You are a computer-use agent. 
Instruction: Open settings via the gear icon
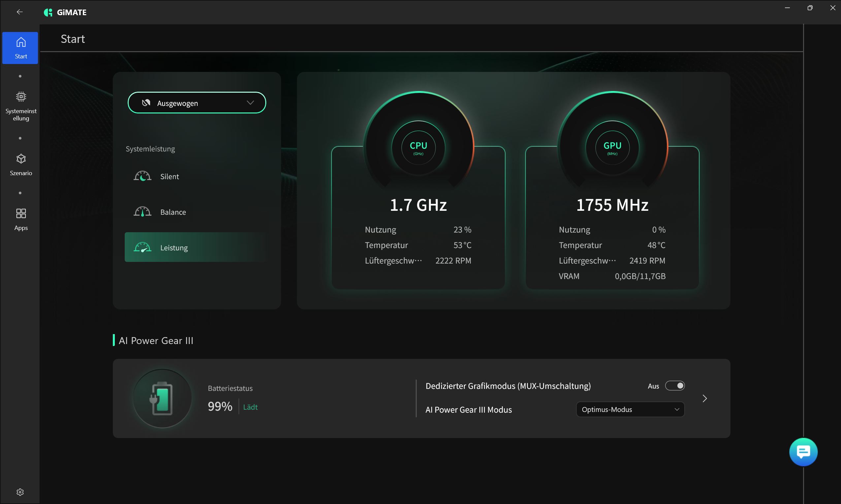pyautogui.click(x=20, y=492)
